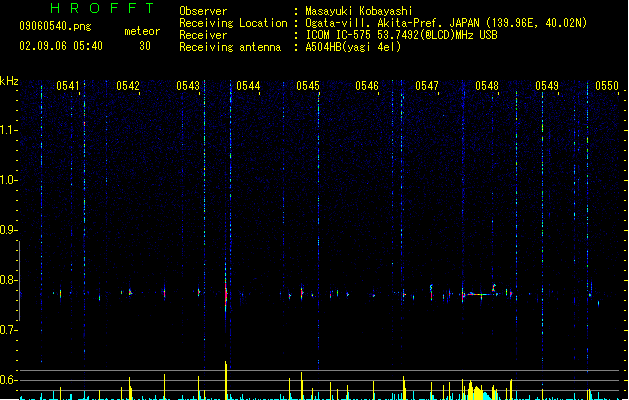Click the A504HB(yagi 4el) antenna text
629x400 pixels.
[353, 47]
